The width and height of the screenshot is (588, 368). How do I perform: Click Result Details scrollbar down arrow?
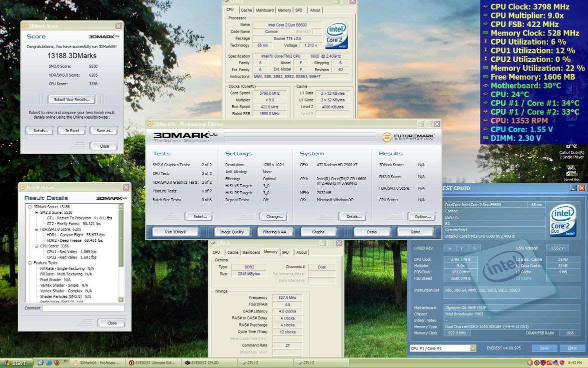pyautogui.click(x=121, y=299)
